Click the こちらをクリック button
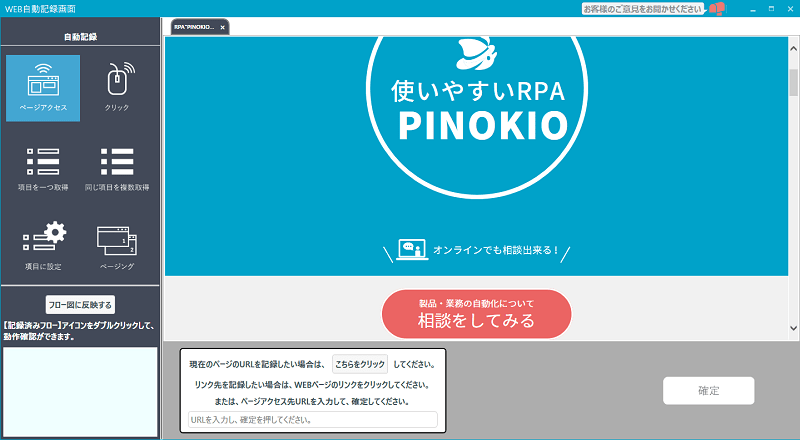This screenshot has width=800, height=440. [x=360, y=364]
